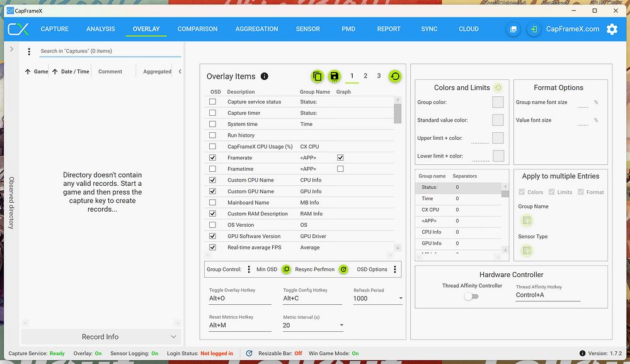Viewport: 630px width, 364px height.
Task: Switch to the AGGREGATION tab
Action: point(257,29)
